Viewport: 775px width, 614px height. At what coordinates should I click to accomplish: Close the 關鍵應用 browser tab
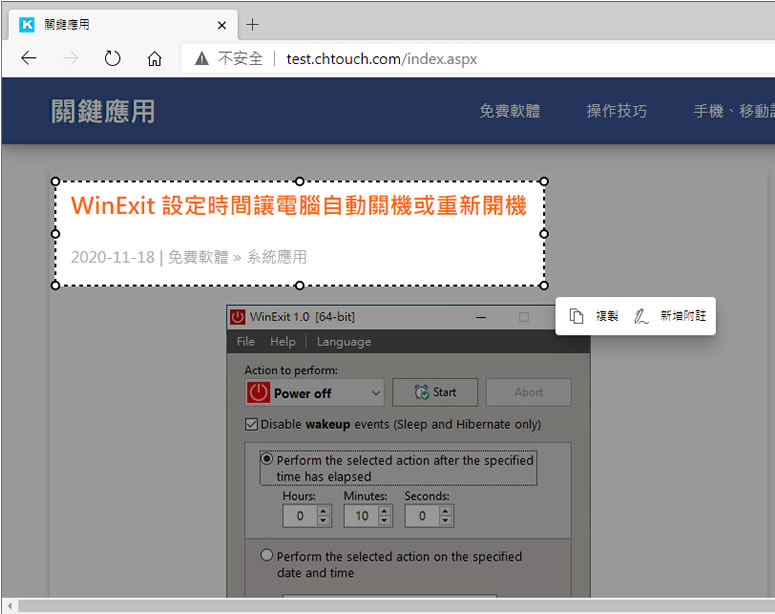pos(222,25)
